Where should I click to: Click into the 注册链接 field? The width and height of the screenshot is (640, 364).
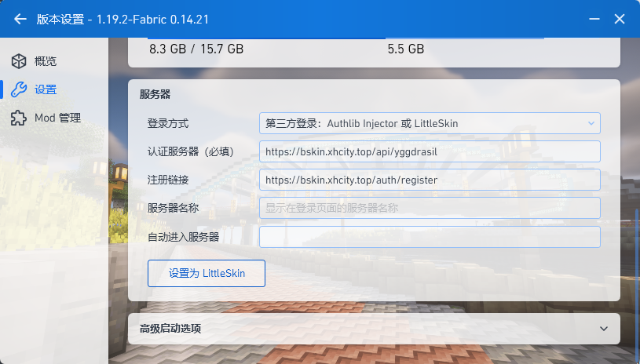(x=430, y=180)
